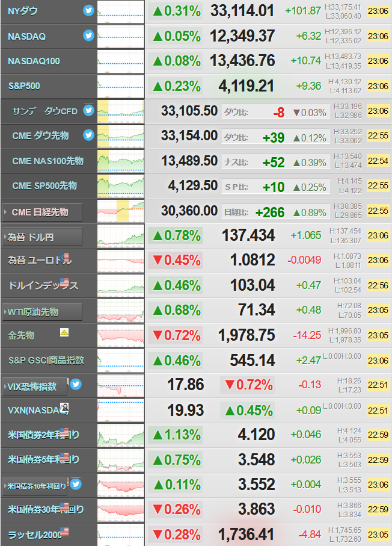Viewport: 392px width, 546px height.
Task: Click the S&P500 value 4,119.21
Action: point(247,86)
